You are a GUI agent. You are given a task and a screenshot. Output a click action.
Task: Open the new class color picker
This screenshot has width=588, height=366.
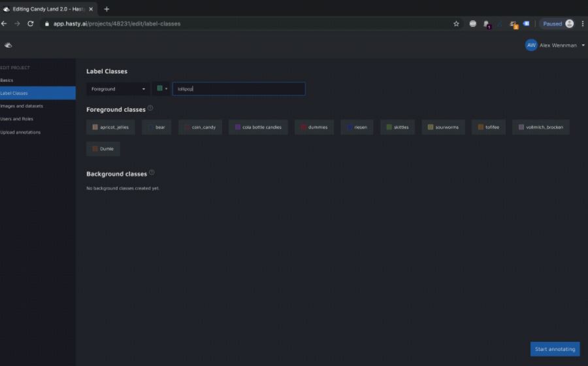pos(161,88)
